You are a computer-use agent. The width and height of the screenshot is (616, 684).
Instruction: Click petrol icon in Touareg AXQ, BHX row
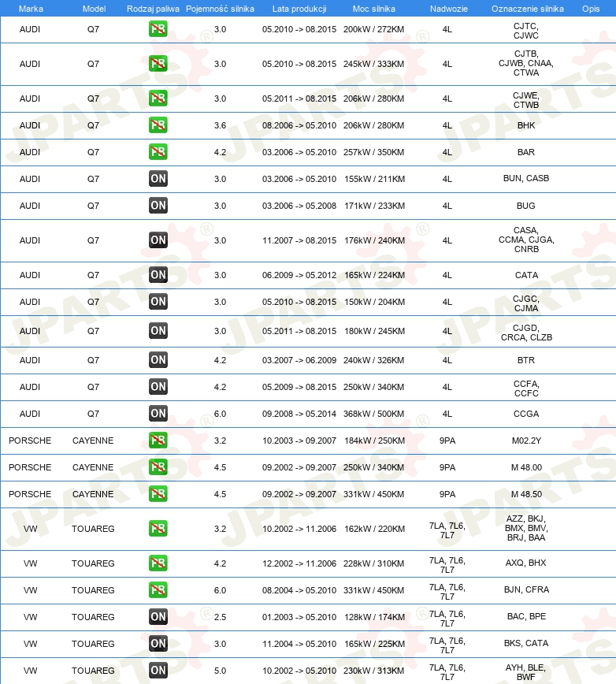(x=158, y=563)
